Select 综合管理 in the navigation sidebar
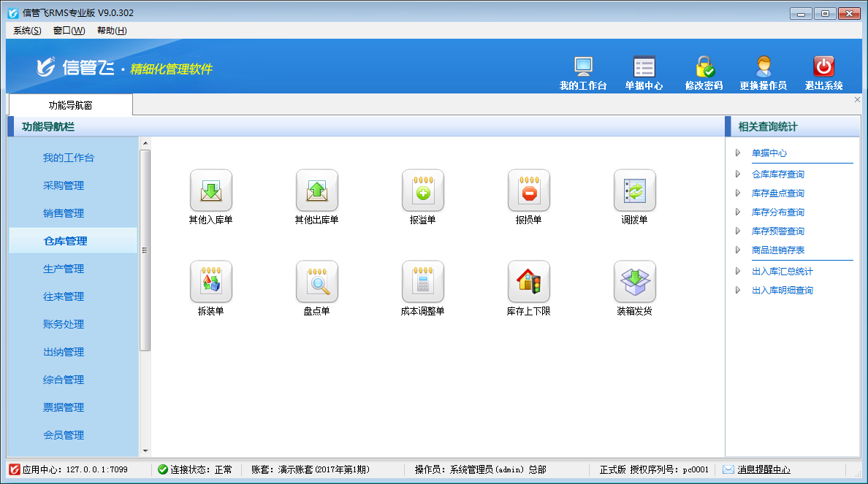Image resolution: width=868 pixels, height=484 pixels. (64, 380)
